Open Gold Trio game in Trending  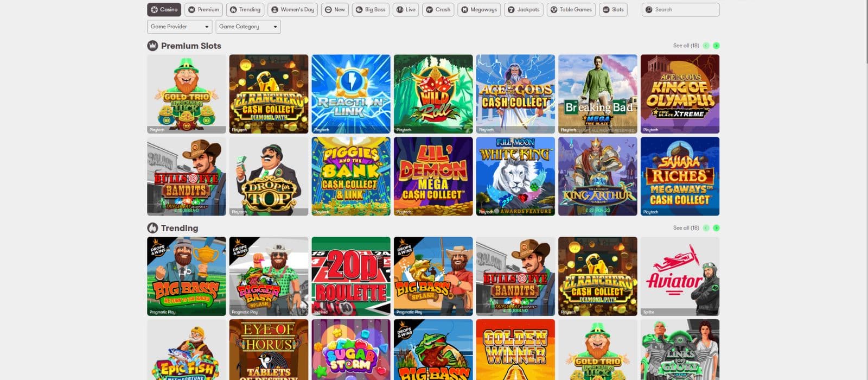(598, 350)
